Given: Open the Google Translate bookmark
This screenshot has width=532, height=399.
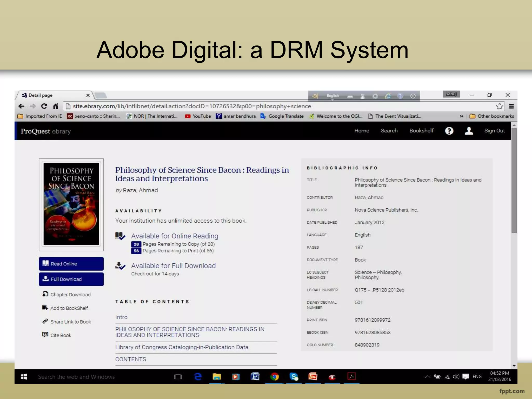Looking at the screenshot, I should tap(282, 116).
